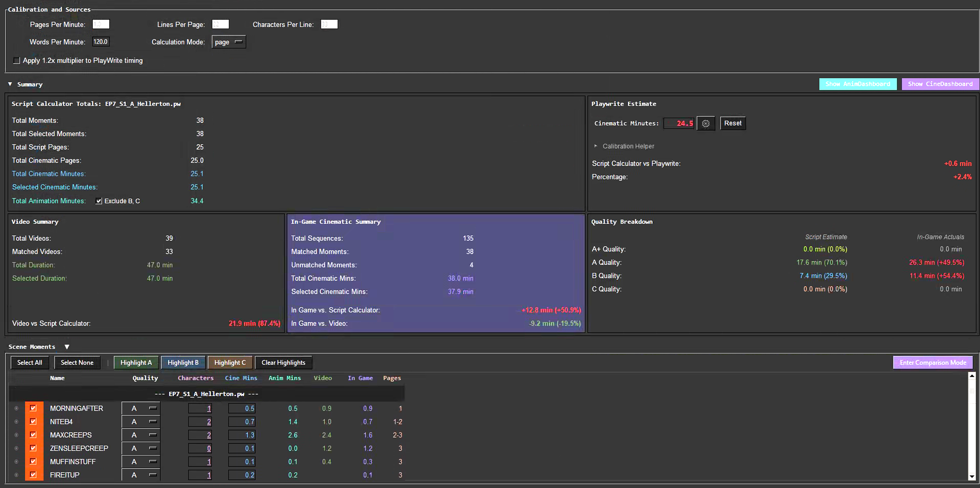Open the character count link for ZENSLEEPCREEP
Screen dimensions: 980x488
tap(209, 448)
